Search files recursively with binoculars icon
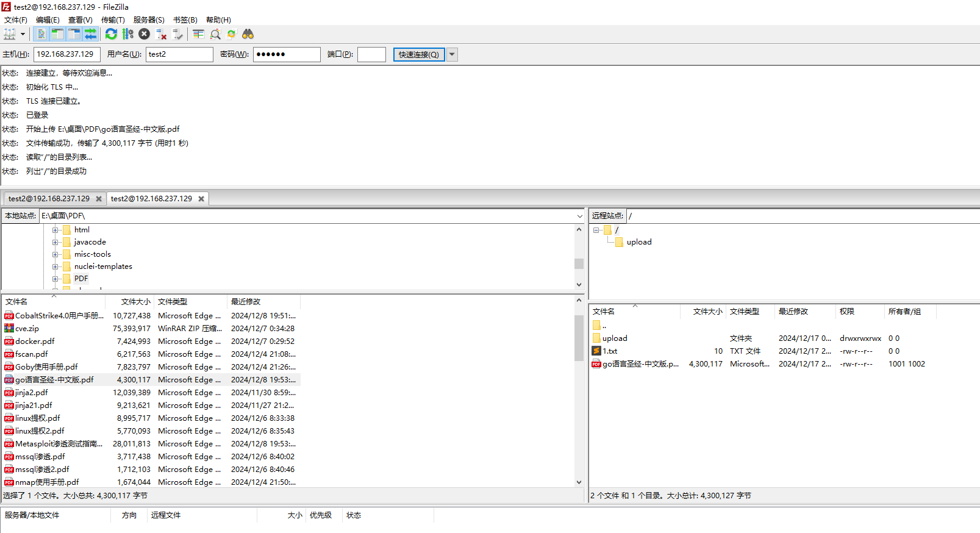This screenshot has width=980, height=533. [x=248, y=34]
